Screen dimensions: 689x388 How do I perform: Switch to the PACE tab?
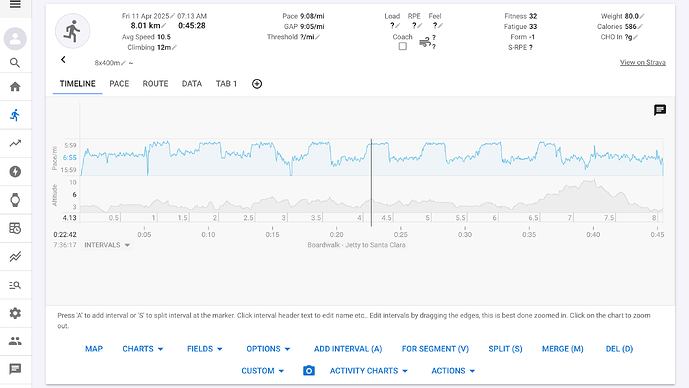coord(119,84)
